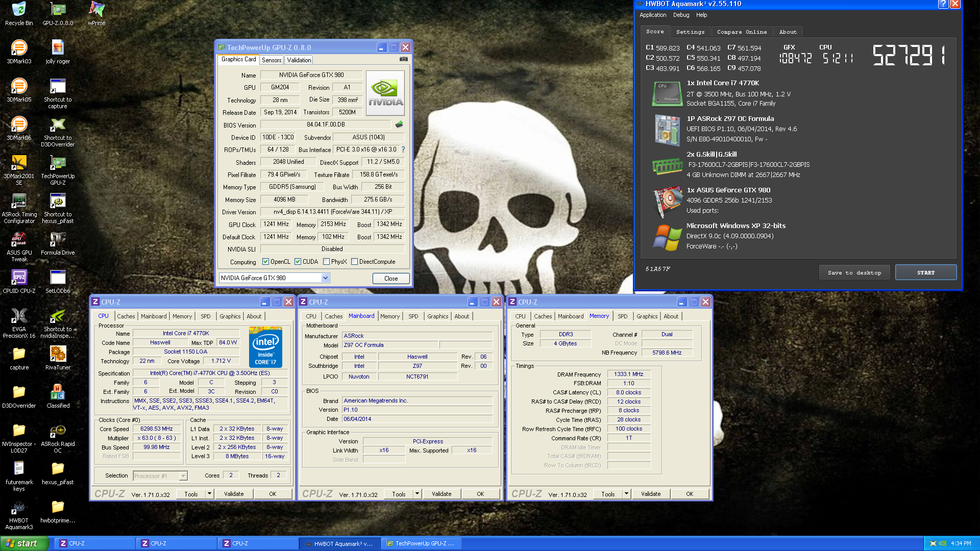Open TechPowerUp GPU-Z desktop shortcut

(58, 170)
